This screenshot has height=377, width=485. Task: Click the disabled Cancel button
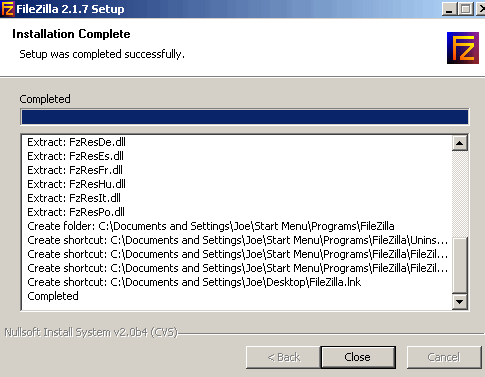(x=444, y=357)
